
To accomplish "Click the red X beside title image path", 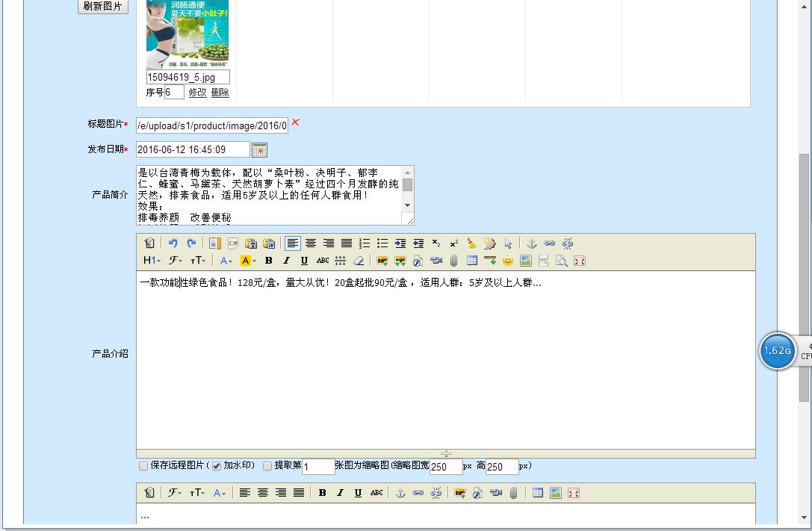I will point(296,122).
